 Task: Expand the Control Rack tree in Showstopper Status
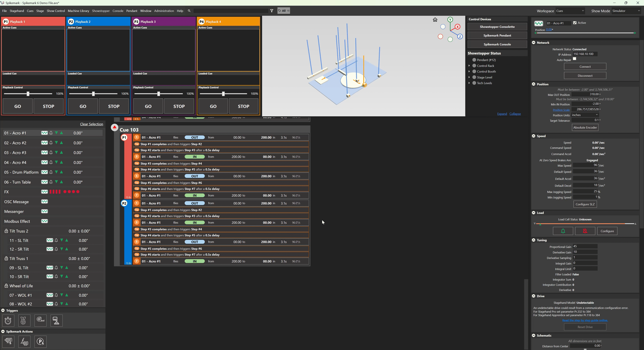pyautogui.click(x=469, y=65)
